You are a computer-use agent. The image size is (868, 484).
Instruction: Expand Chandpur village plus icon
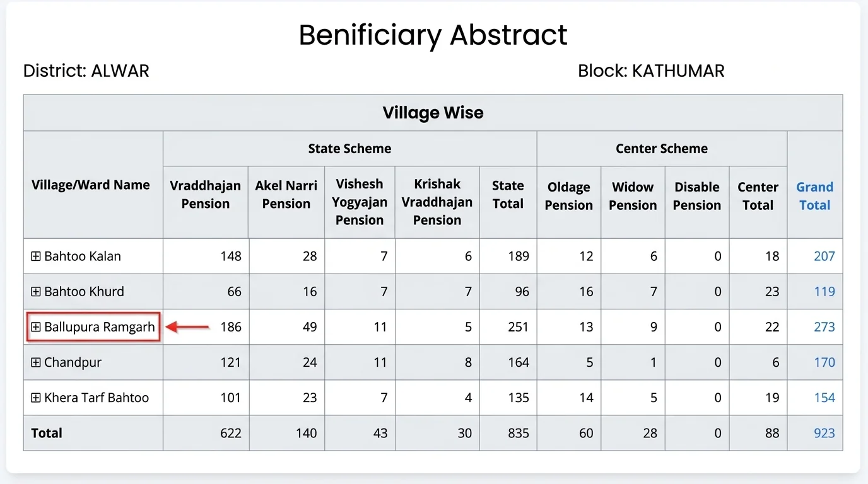(x=36, y=362)
